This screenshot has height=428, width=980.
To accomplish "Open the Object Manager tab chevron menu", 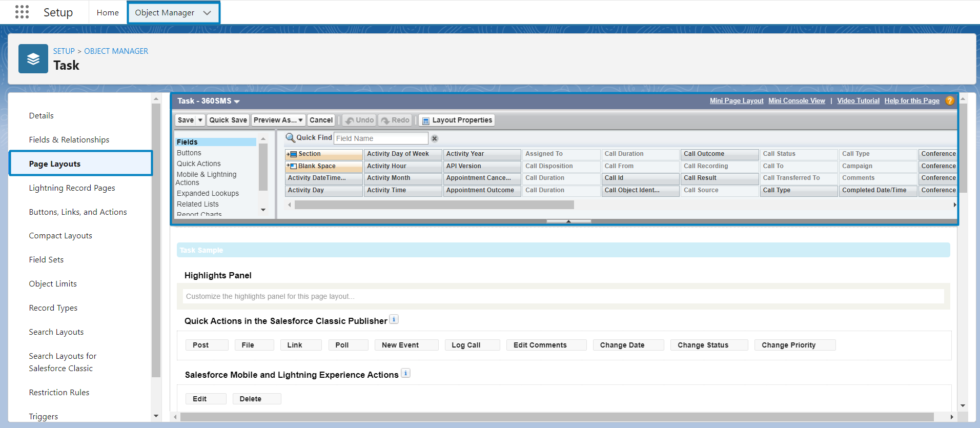I will (207, 13).
